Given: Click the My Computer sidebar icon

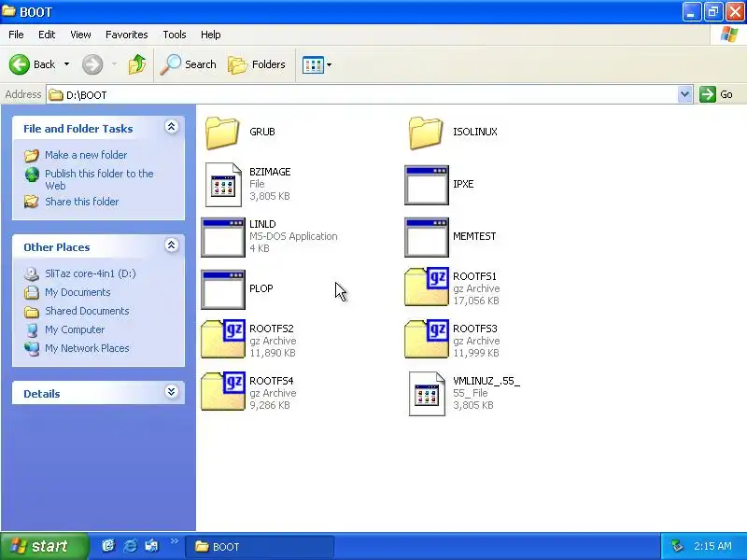Looking at the screenshot, I should (x=32, y=329).
